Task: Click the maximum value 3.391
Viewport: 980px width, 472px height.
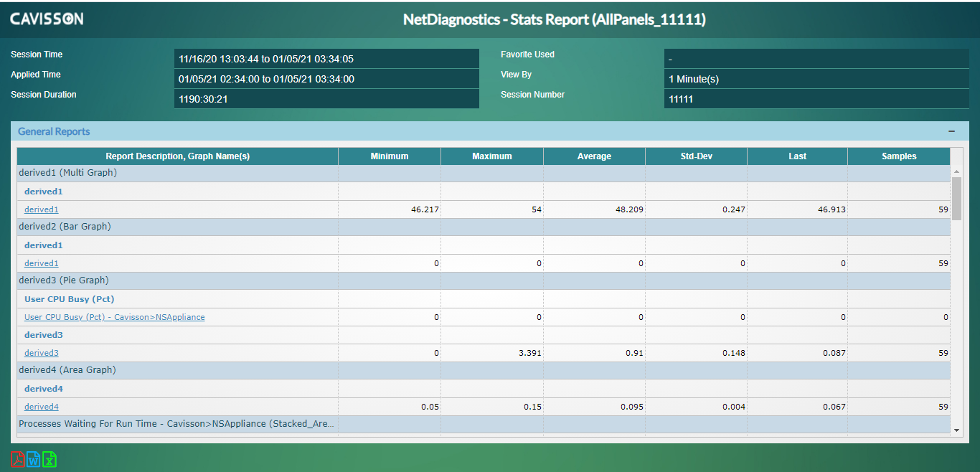Action: tap(529, 353)
